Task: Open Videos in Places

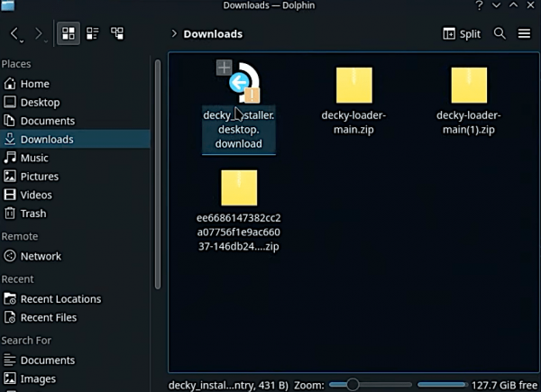Action: 75,195
